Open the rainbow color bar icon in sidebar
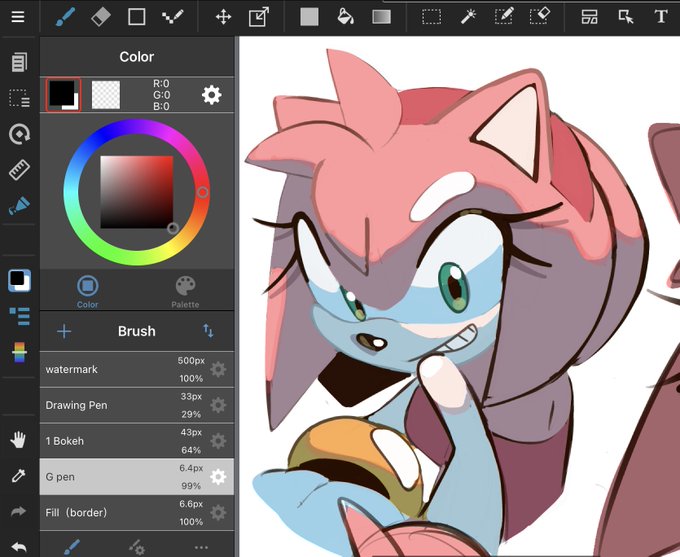 point(19,352)
